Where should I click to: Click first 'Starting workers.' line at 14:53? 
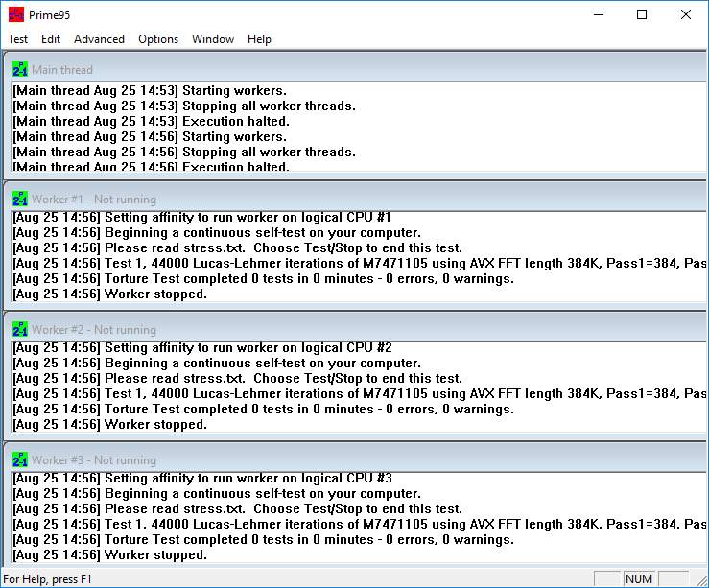150,90
